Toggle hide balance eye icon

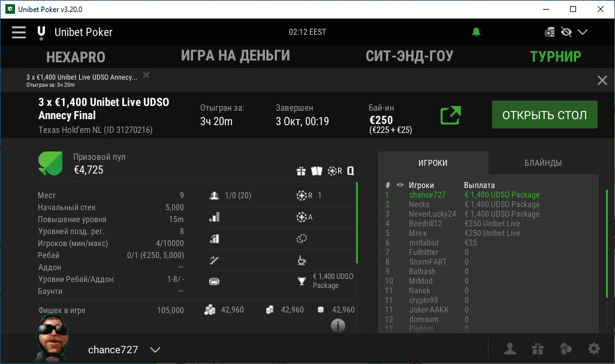tap(566, 32)
